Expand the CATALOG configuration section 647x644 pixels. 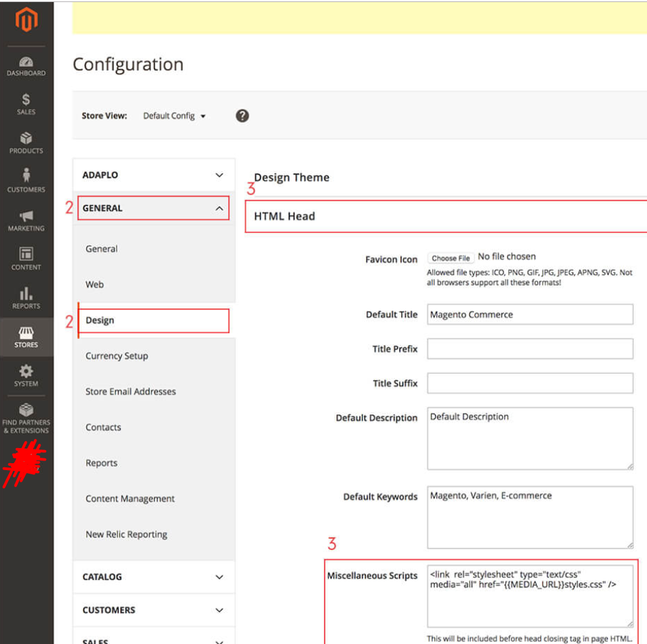[153, 577]
